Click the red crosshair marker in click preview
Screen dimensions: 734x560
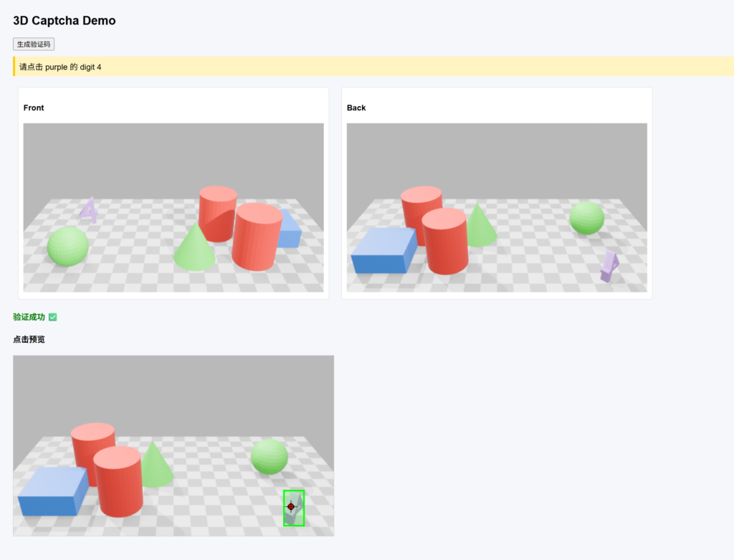pos(291,507)
